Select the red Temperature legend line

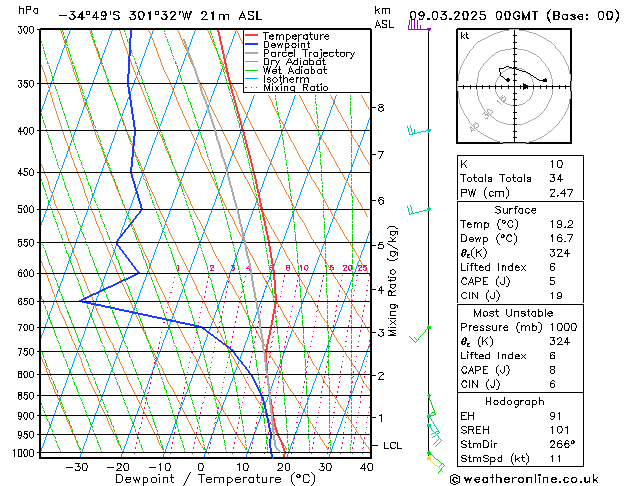tap(252, 36)
